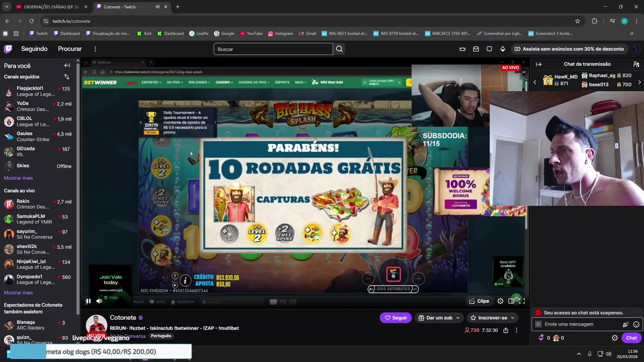Click the Chat send button
This screenshot has height=362, width=644.
tap(631, 338)
